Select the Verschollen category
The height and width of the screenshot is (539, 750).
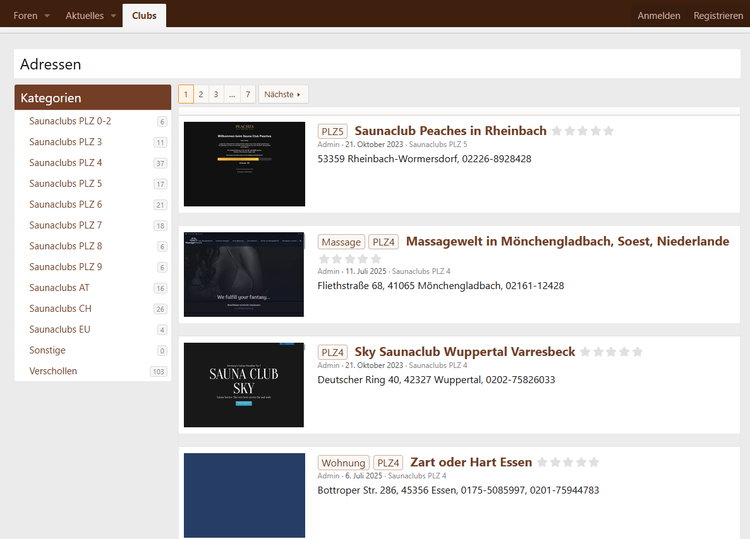53,371
